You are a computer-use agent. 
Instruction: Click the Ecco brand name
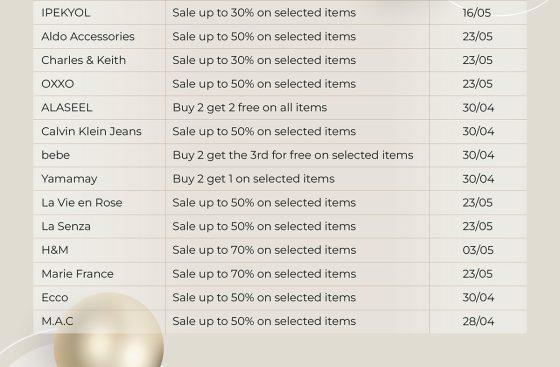click(x=55, y=298)
